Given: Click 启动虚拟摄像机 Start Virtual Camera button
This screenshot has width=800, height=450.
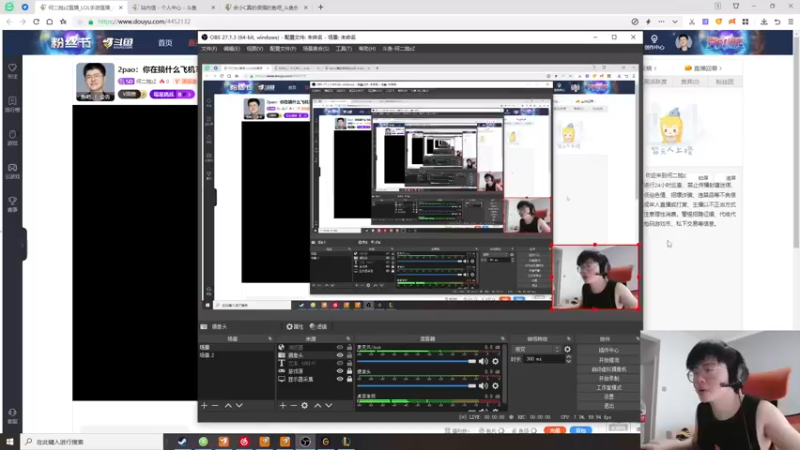Looking at the screenshot, I should coord(608,369).
